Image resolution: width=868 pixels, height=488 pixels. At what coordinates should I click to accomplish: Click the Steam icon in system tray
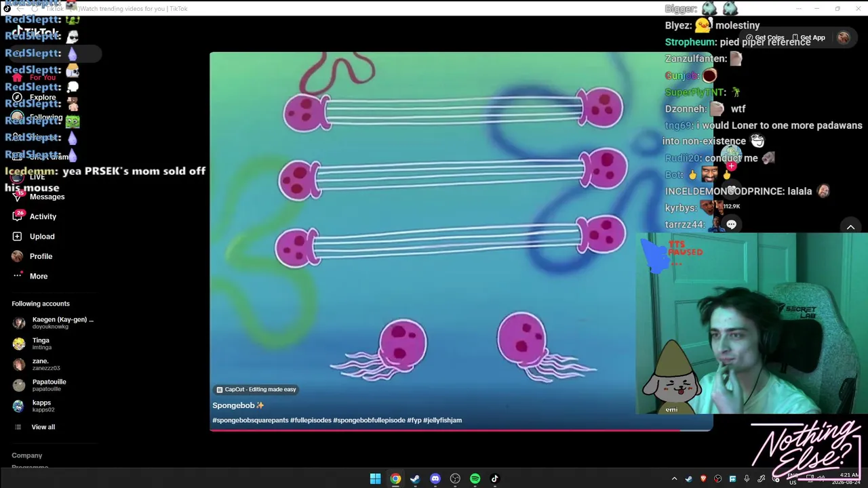[689, 479]
